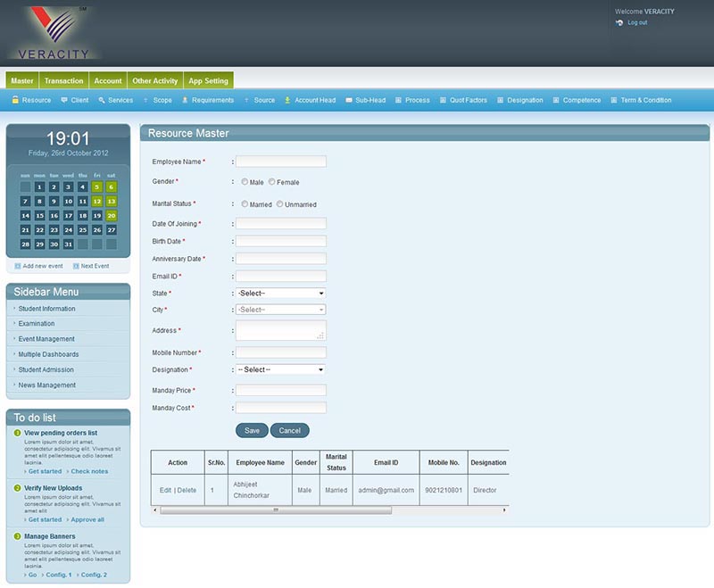The width and height of the screenshot is (714, 588).
Task: Open the Master tab
Action: pyautogui.click(x=22, y=80)
